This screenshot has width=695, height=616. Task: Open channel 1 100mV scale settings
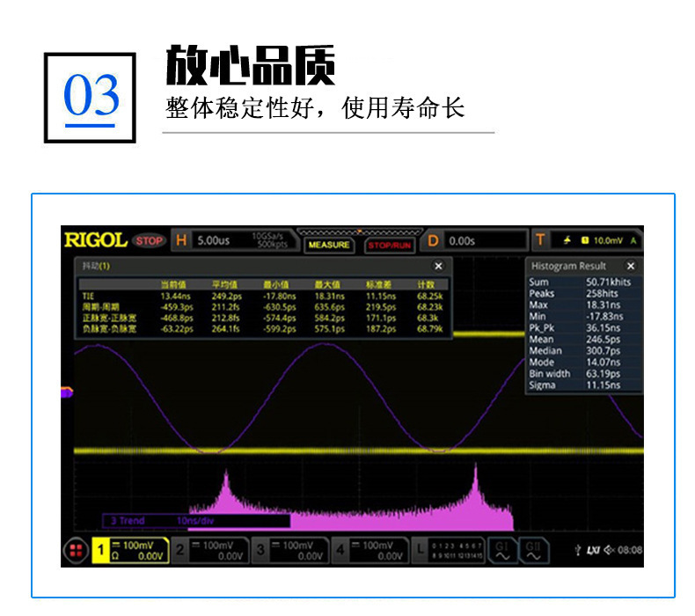pyautogui.click(x=139, y=550)
